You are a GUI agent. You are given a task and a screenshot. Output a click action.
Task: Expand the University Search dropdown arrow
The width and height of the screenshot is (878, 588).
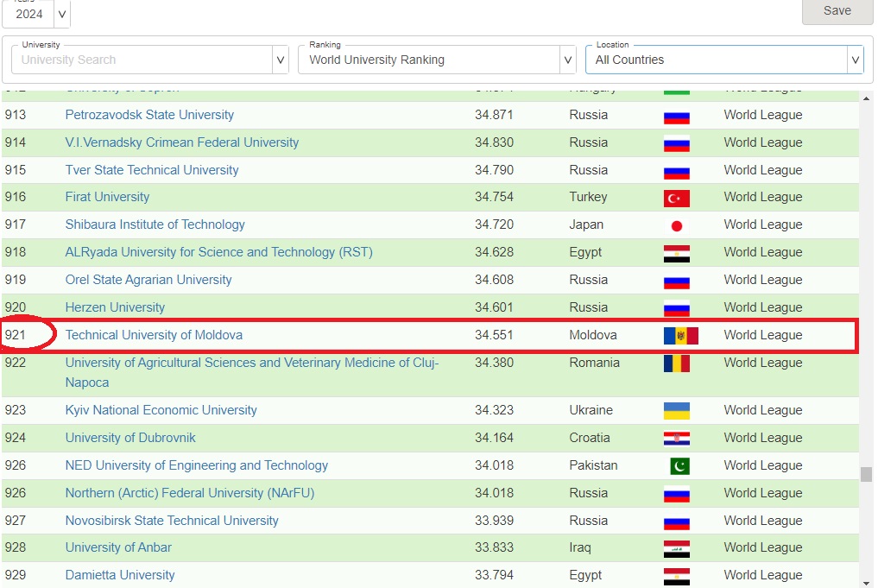click(x=280, y=60)
